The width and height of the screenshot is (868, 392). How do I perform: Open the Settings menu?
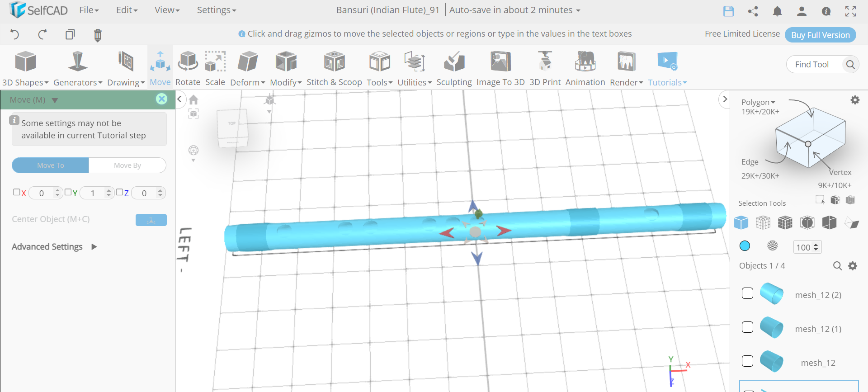click(216, 10)
